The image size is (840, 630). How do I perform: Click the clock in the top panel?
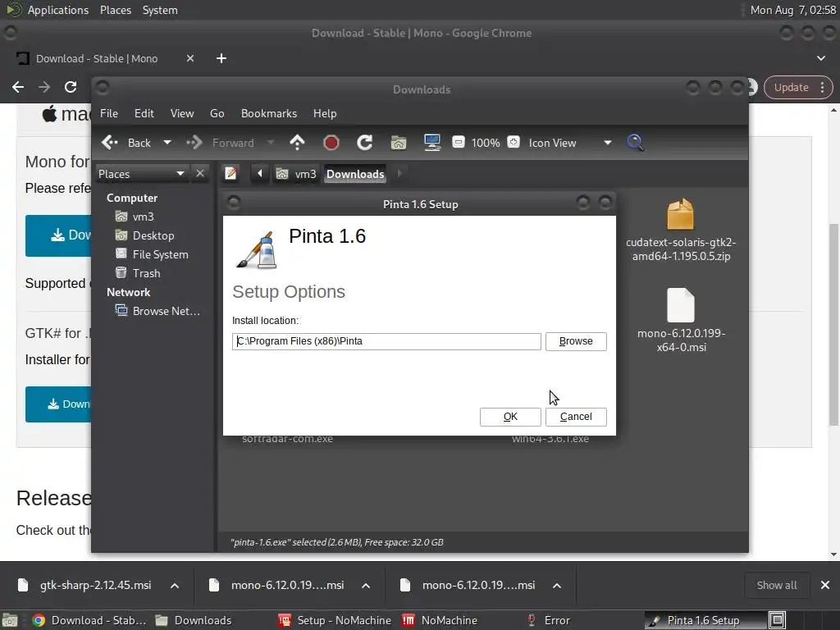tap(793, 10)
